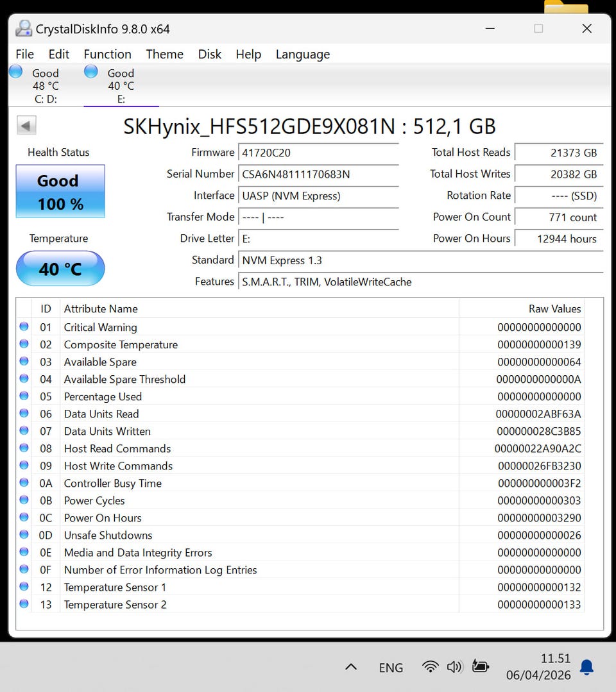The width and height of the screenshot is (616, 692).
Task: Open the File menu
Action: point(25,54)
